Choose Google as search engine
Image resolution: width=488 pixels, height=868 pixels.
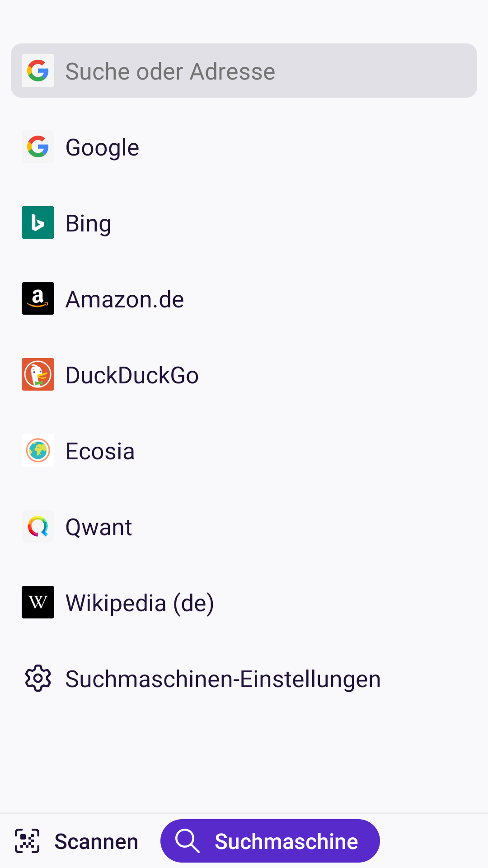point(103,147)
